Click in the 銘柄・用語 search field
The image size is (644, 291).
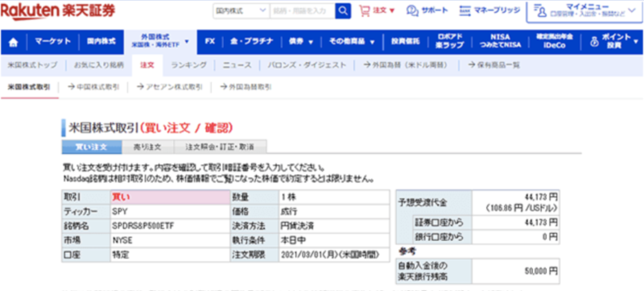pyautogui.click(x=303, y=11)
